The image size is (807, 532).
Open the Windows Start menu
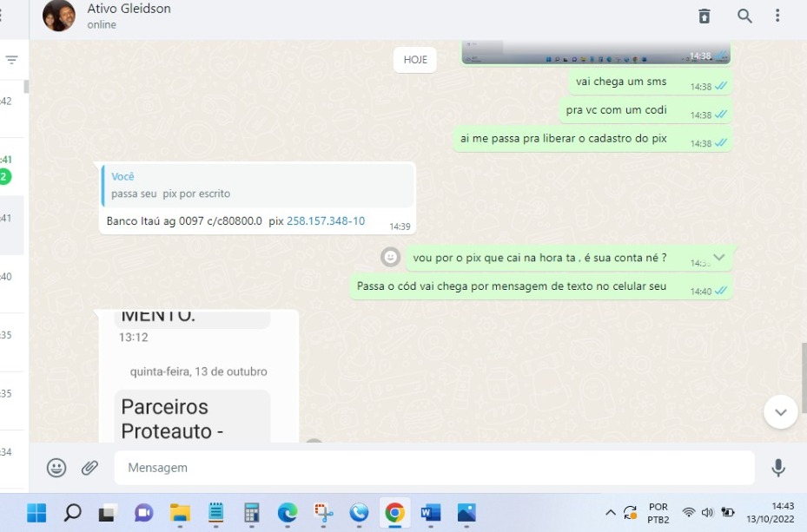36,513
